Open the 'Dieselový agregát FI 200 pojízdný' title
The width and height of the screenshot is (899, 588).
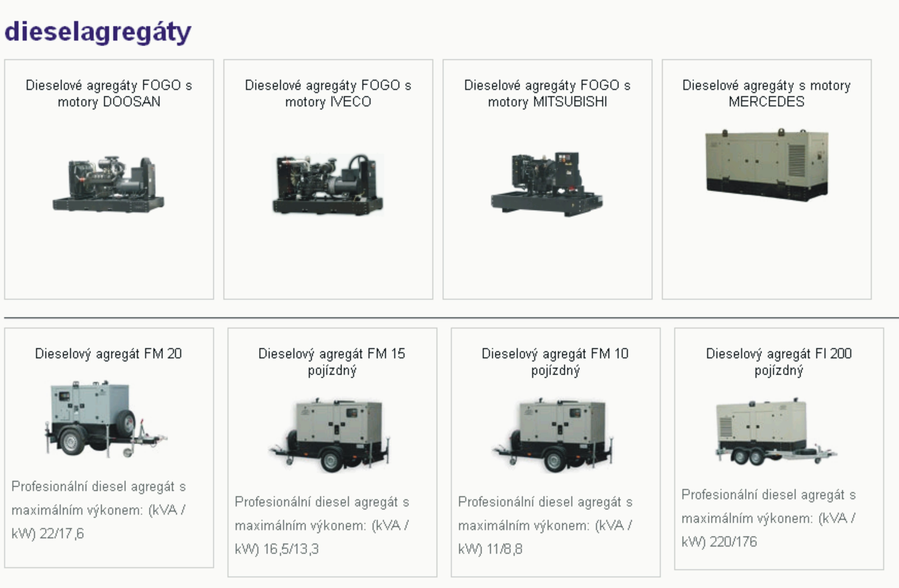coord(779,362)
